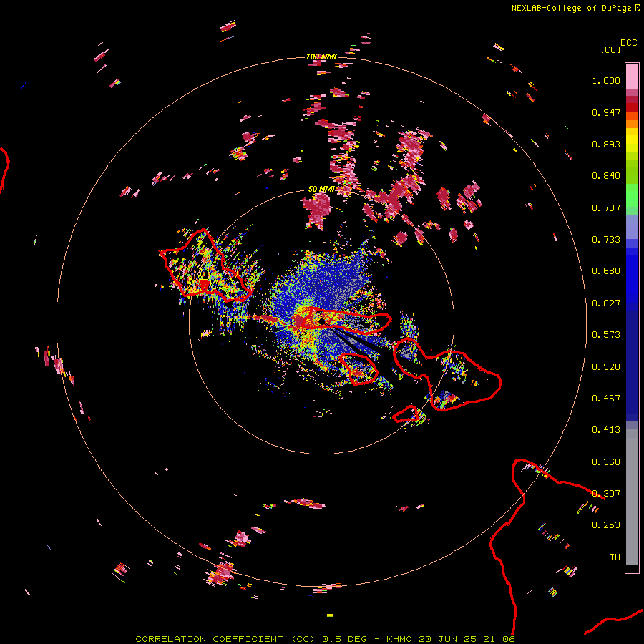Click the Correlation Coefficient product title caption
This screenshot has height=644, width=644.
point(325,639)
